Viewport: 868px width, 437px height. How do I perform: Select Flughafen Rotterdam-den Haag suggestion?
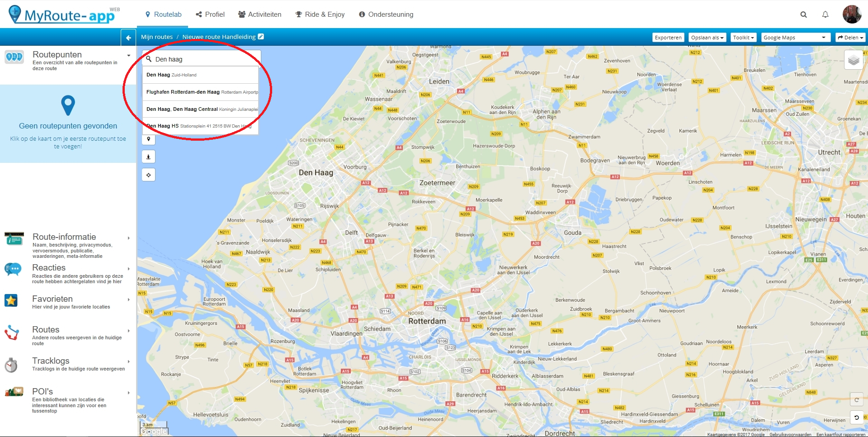tap(201, 92)
